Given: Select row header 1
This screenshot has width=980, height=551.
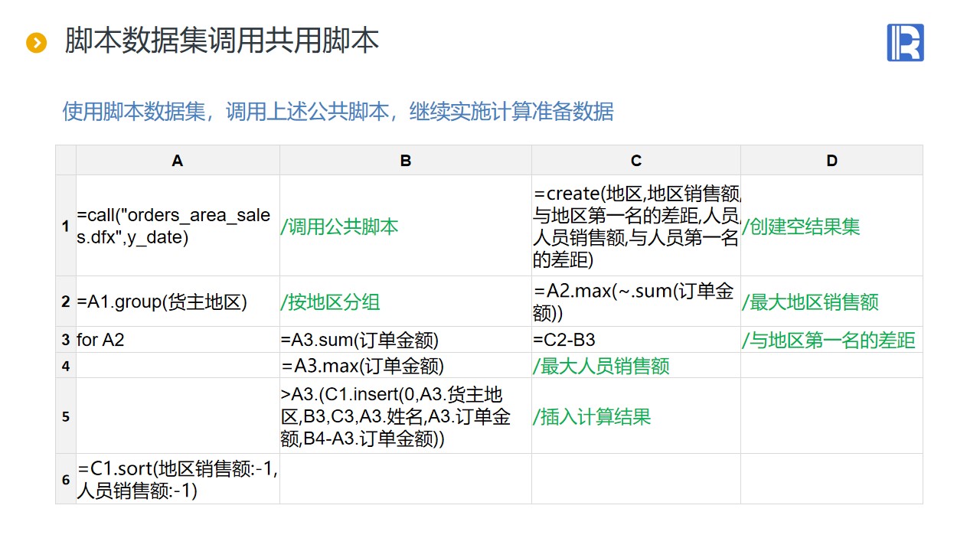Looking at the screenshot, I should [x=66, y=226].
